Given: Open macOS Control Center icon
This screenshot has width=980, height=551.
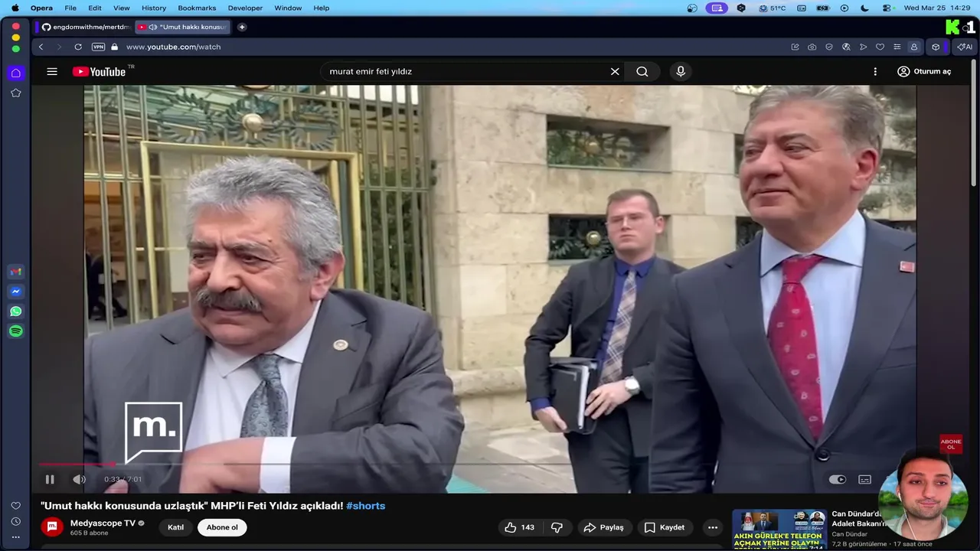Looking at the screenshot, I should (887, 8).
